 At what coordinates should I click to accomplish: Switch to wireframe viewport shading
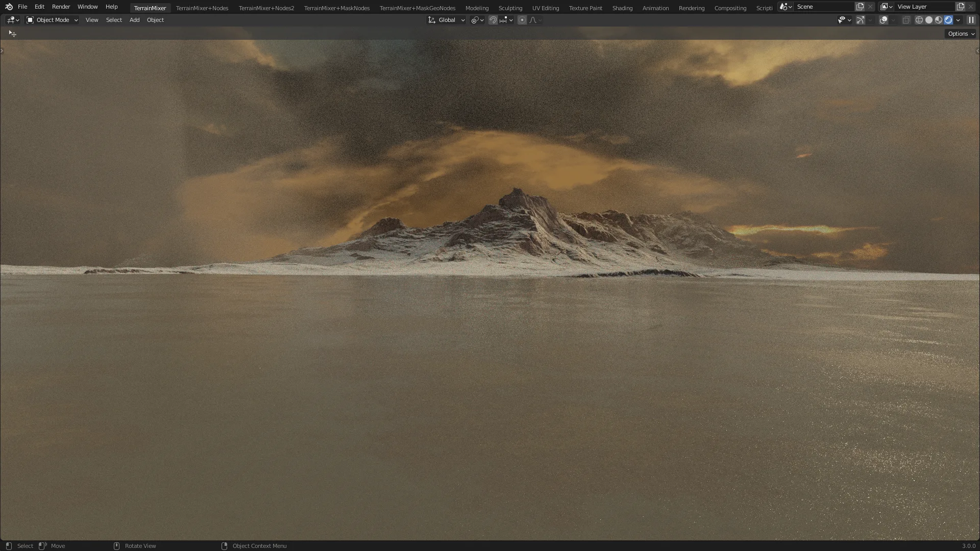coord(919,20)
